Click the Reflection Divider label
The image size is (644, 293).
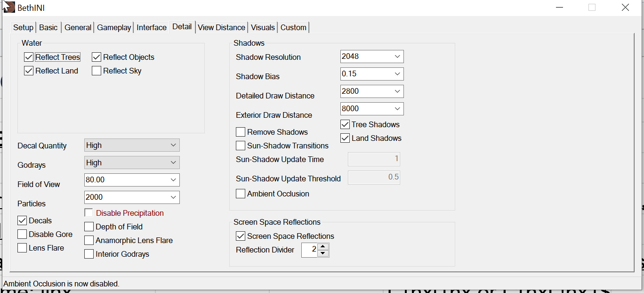pyautogui.click(x=265, y=250)
